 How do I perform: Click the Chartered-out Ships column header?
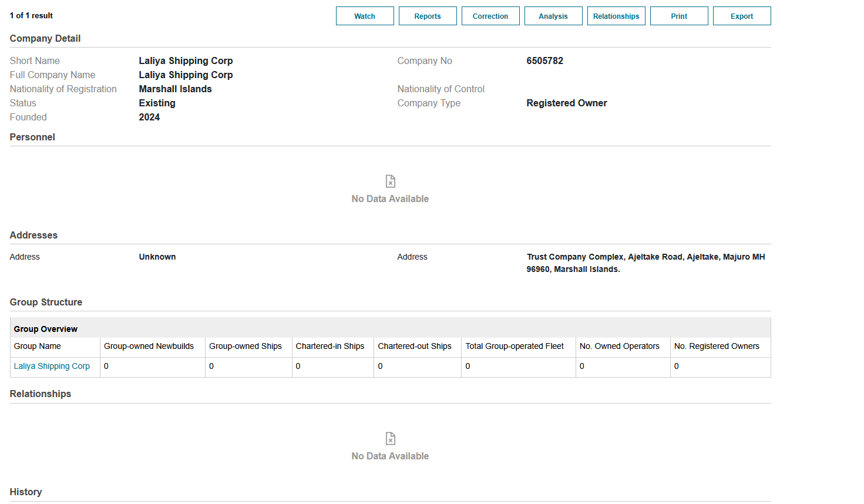(415, 346)
